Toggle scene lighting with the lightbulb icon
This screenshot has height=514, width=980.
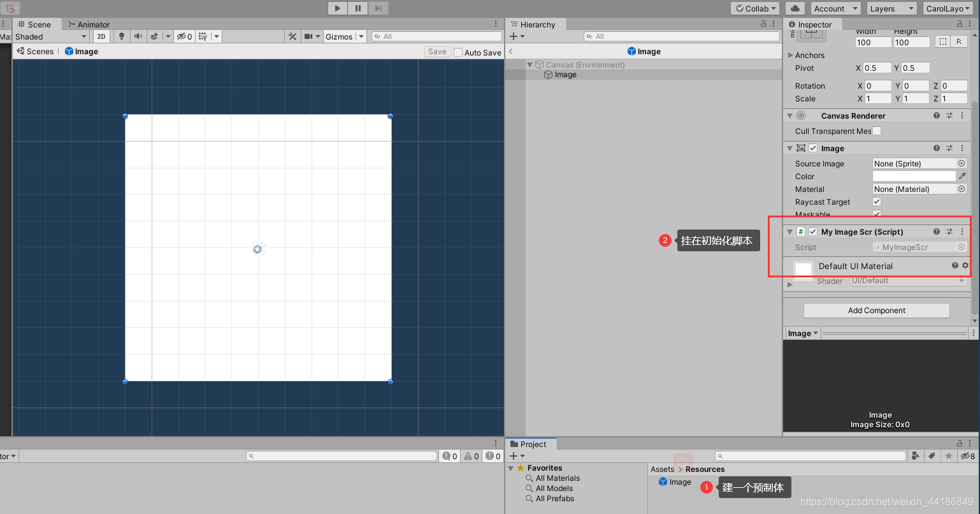click(122, 36)
